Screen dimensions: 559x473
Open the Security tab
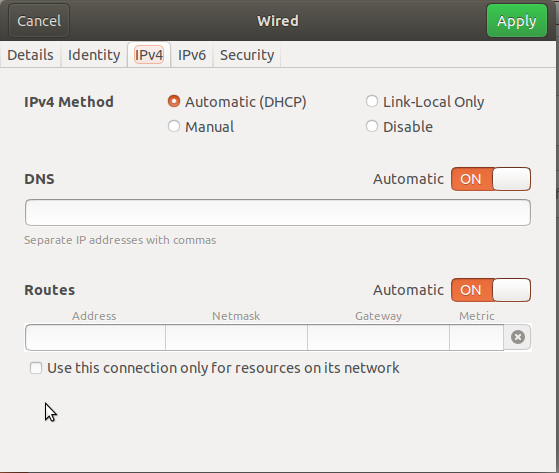pos(247,55)
